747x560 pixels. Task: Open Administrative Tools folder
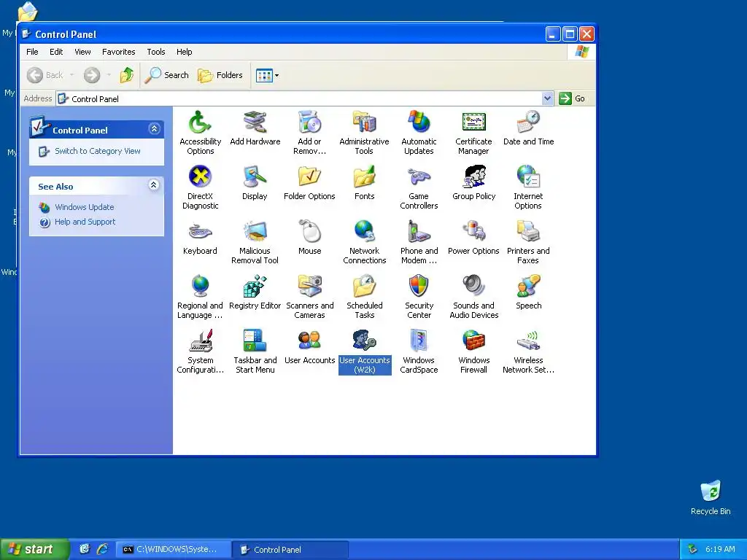click(365, 122)
